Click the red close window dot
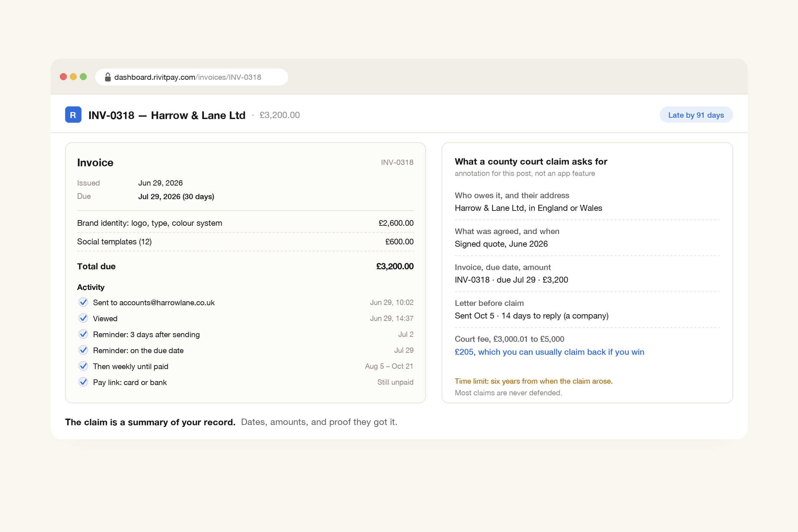The width and height of the screenshot is (798, 532). [63, 77]
